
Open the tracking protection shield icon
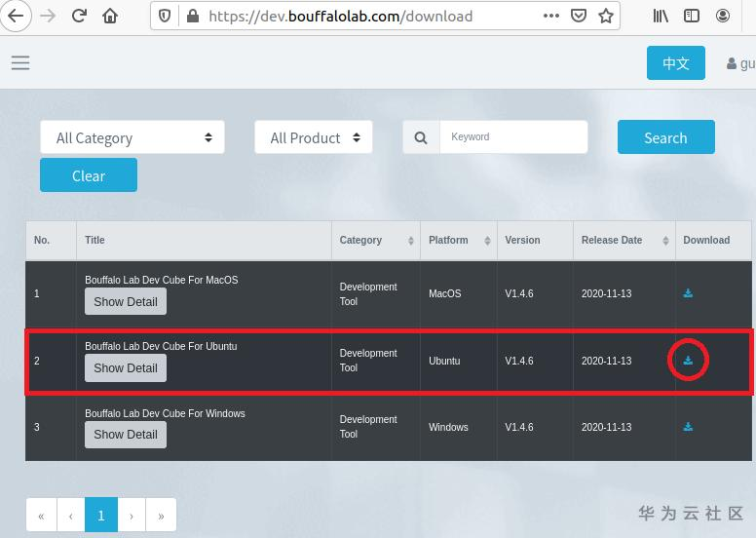(x=165, y=17)
